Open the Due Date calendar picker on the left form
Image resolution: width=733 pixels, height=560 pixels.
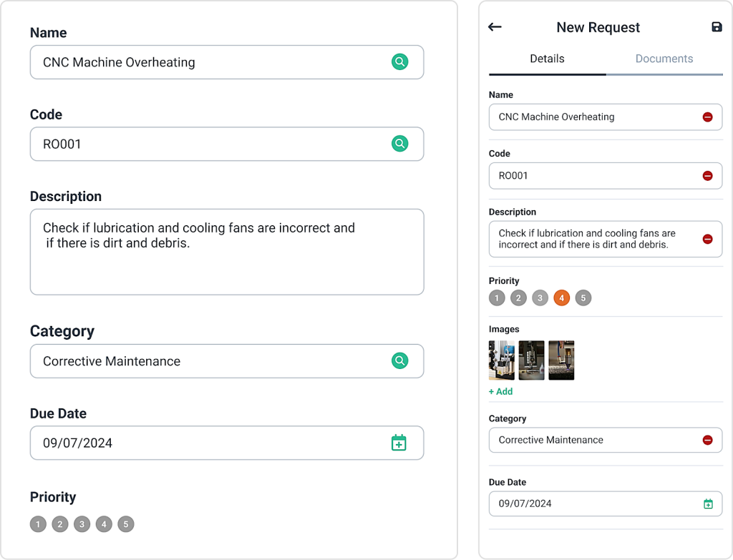coord(399,443)
